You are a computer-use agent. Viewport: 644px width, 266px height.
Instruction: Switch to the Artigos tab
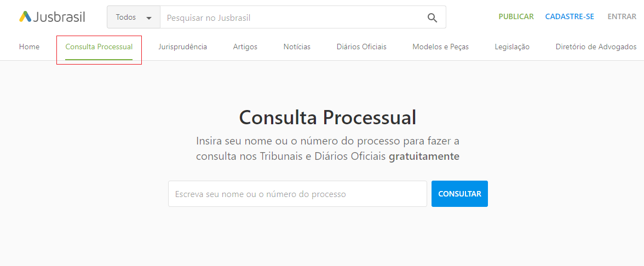[x=245, y=47]
